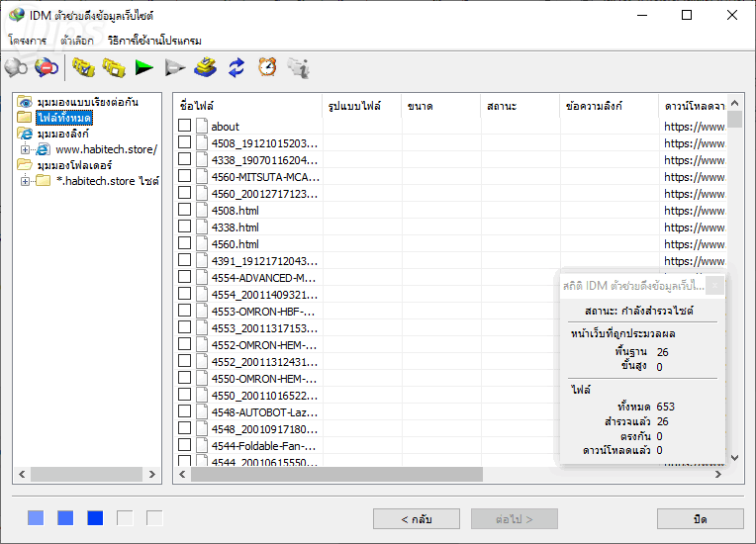Click the ปิด close button

[700, 519]
